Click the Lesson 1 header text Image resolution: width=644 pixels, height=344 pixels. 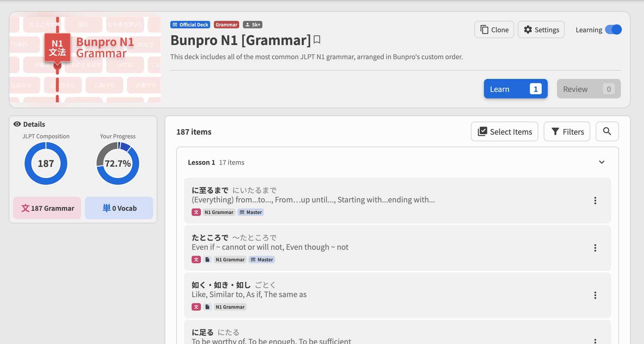click(x=201, y=162)
